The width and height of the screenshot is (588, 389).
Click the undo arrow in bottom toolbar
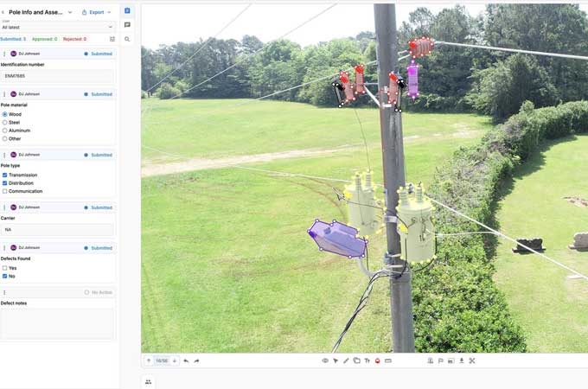point(186,360)
